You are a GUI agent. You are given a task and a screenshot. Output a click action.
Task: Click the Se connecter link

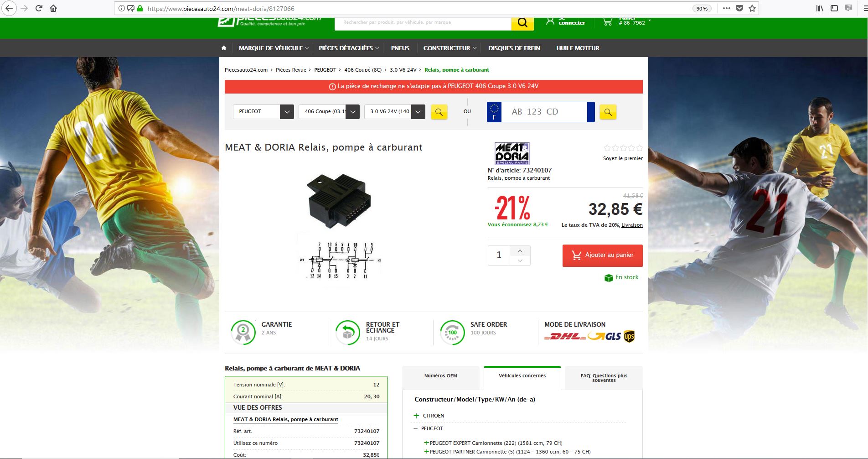pyautogui.click(x=572, y=21)
